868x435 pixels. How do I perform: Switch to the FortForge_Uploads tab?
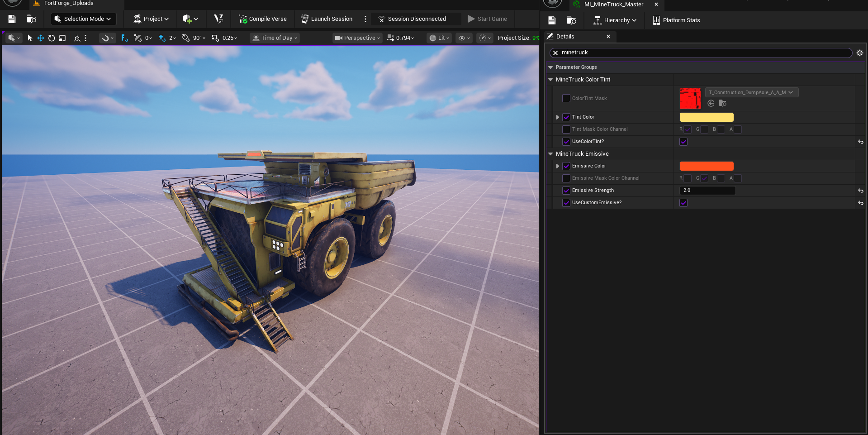[x=69, y=3]
